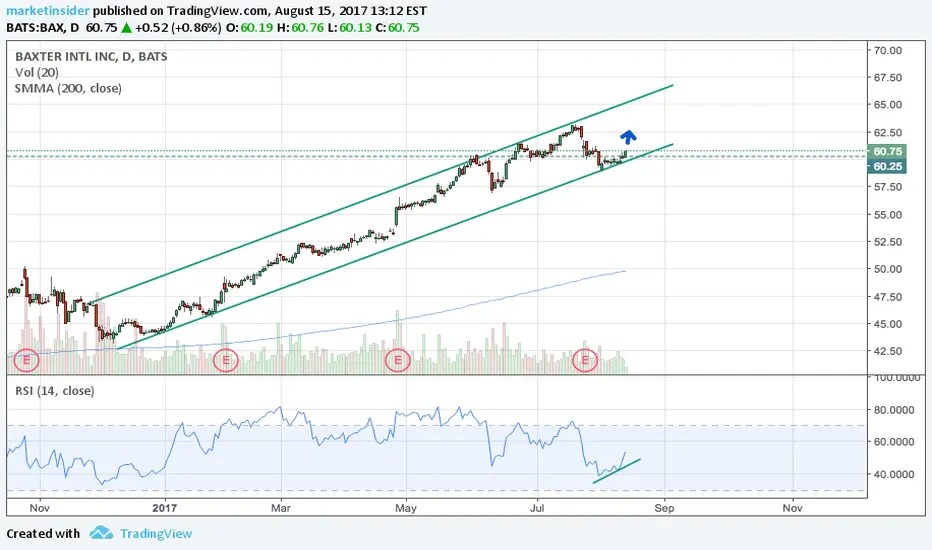Image resolution: width=932 pixels, height=550 pixels.
Task: Click the 57.50 price axis value
Action: pyautogui.click(x=887, y=187)
